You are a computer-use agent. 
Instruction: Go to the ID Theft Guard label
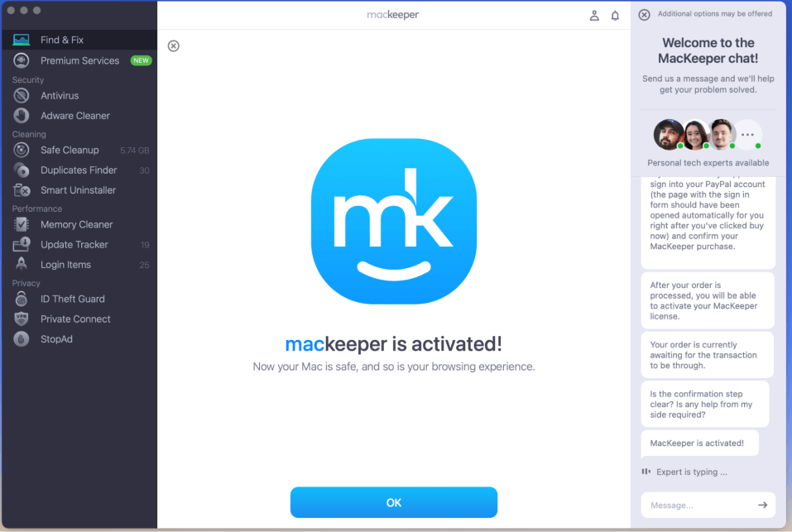[73, 299]
